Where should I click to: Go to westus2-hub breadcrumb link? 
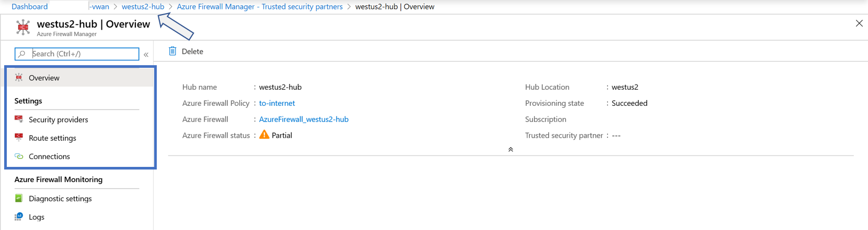(143, 7)
